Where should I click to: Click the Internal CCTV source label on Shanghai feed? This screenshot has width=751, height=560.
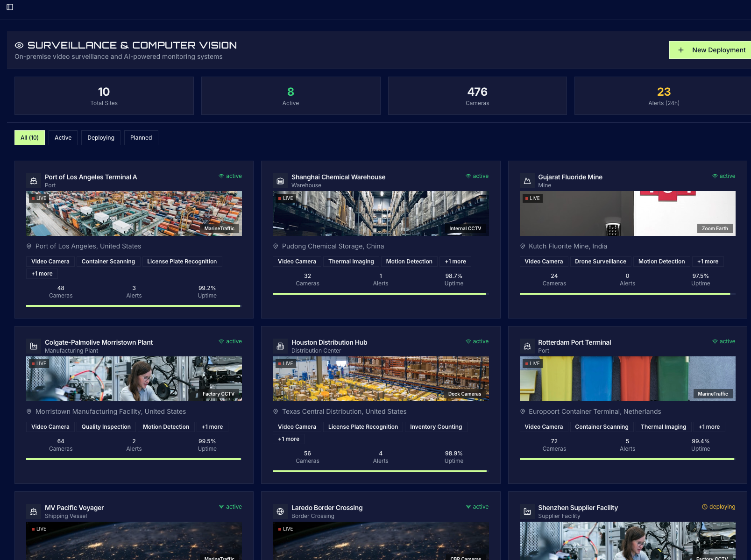pos(465,228)
